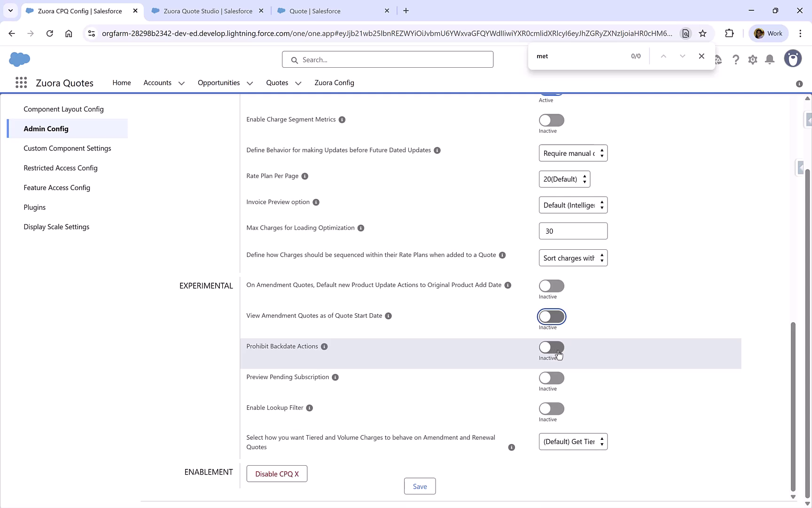Expand the Opportunities navigation dropdown
Viewport: 812px width, 508px height.
pos(250,83)
